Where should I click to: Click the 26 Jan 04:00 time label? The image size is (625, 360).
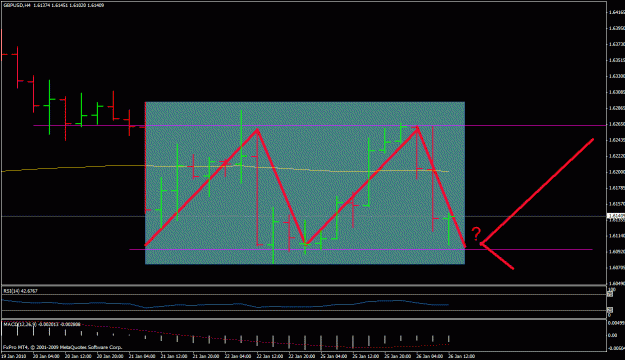coord(429,356)
